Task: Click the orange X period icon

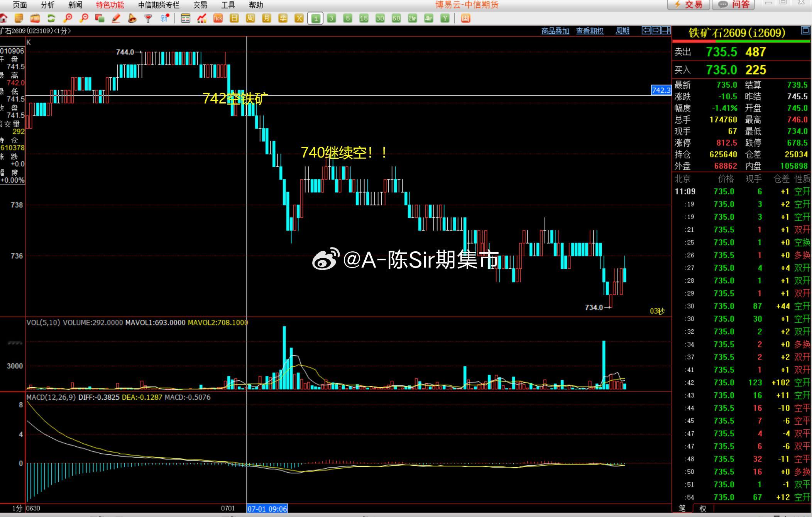Action: 299,18
